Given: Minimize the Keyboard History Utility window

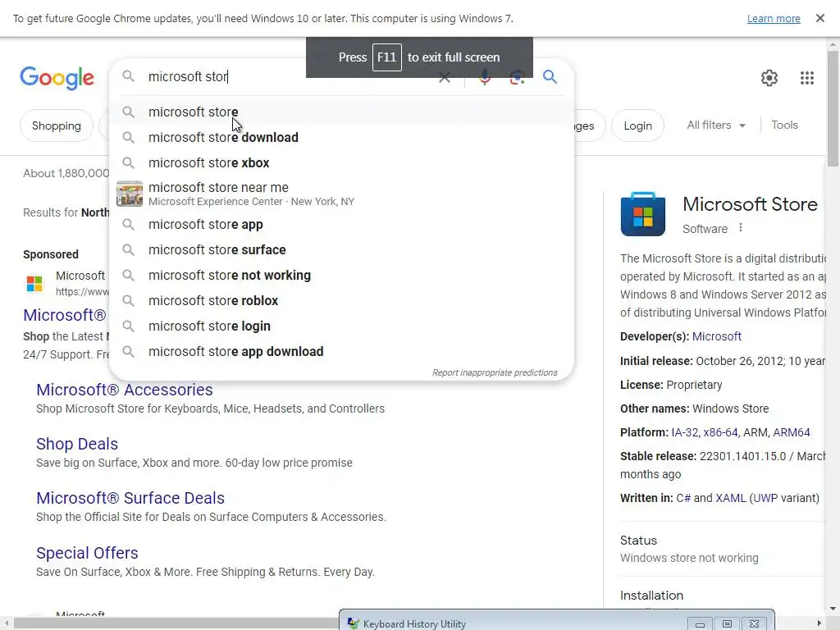Looking at the screenshot, I should click(x=700, y=623).
